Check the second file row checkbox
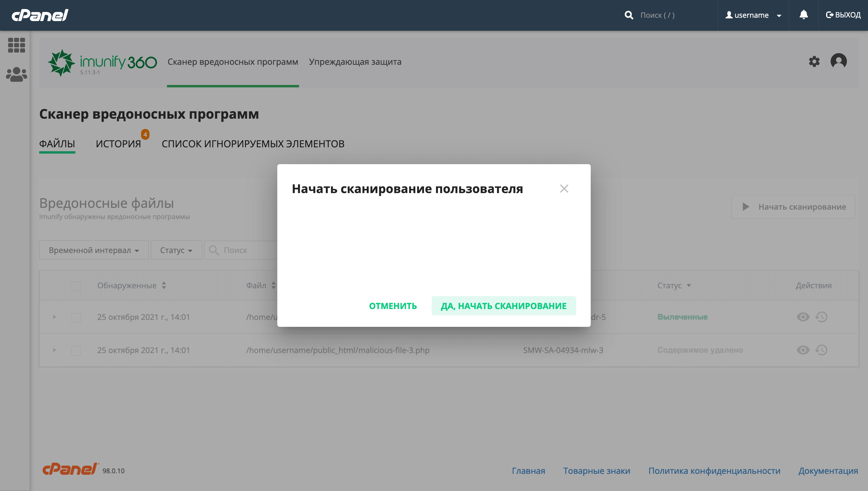 (76, 350)
